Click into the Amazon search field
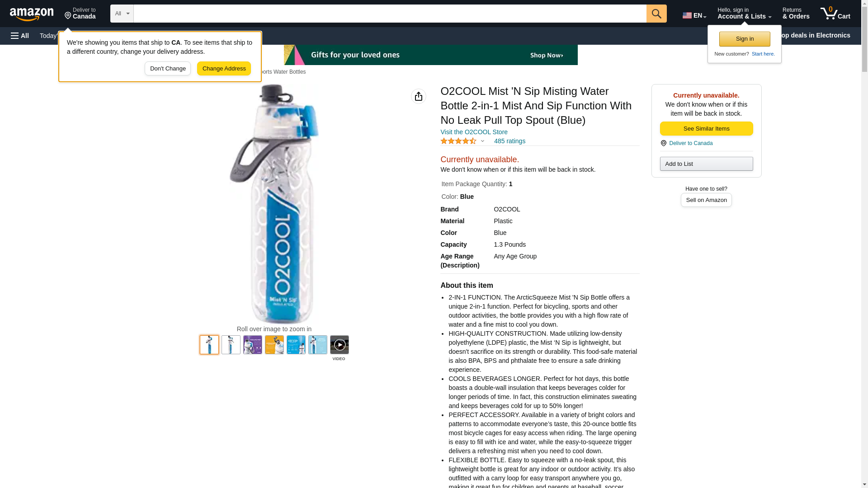868x488 pixels. (390, 14)
